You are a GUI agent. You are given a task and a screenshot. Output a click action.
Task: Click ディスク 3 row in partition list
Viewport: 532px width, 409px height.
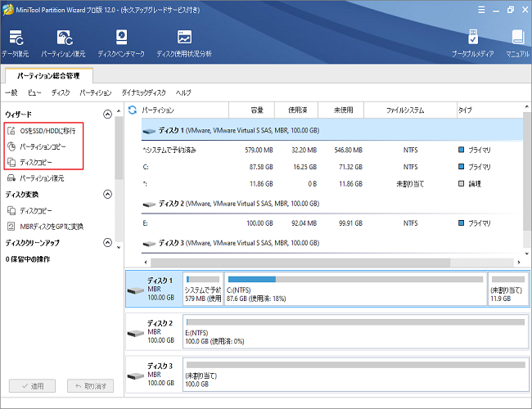[331, 243]
